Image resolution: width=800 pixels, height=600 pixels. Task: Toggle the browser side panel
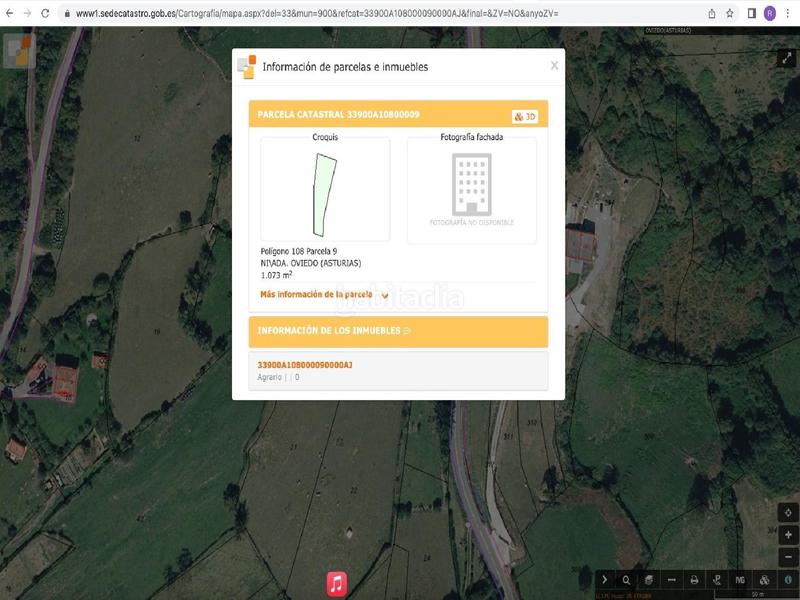pyautogui.click(x=751, y=13)
